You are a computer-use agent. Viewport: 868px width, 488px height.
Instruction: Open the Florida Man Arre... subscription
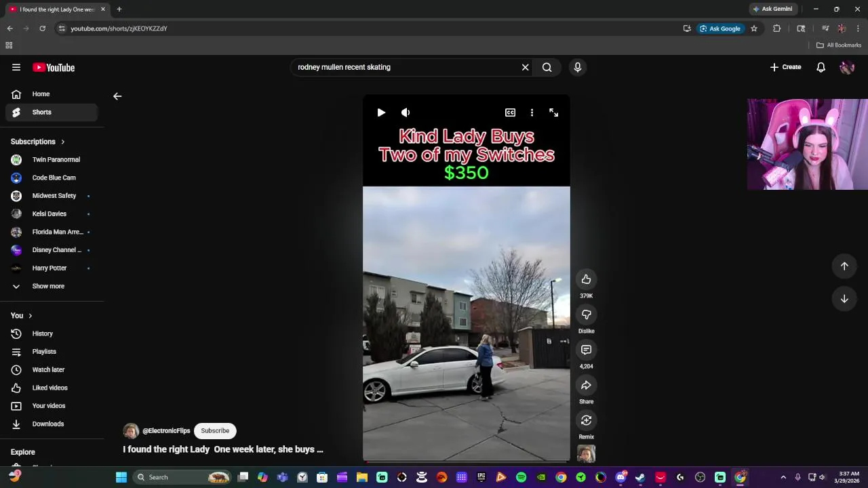tap(52, 232)
